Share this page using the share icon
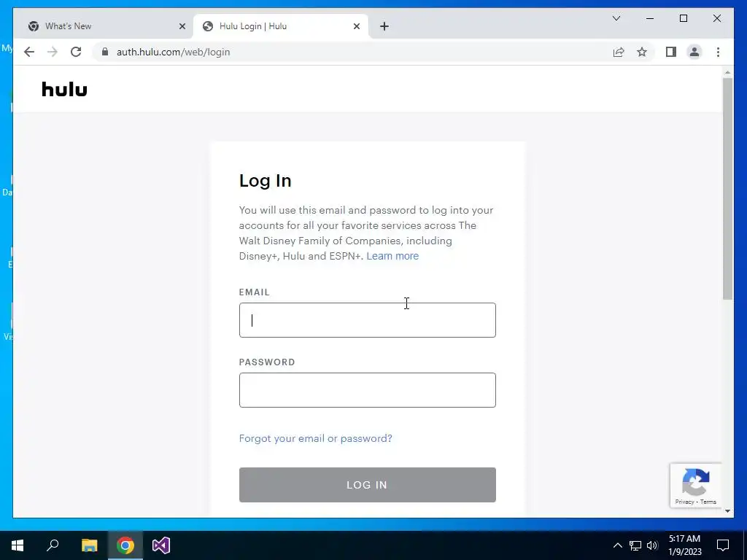The width and height of the screenshot is (747, 560). click(x=619, y=52)
